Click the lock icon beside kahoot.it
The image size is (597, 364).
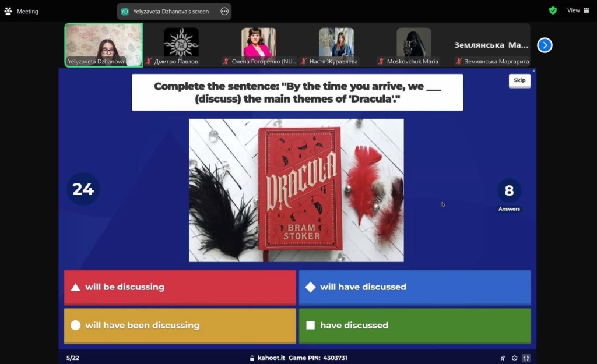252,358
